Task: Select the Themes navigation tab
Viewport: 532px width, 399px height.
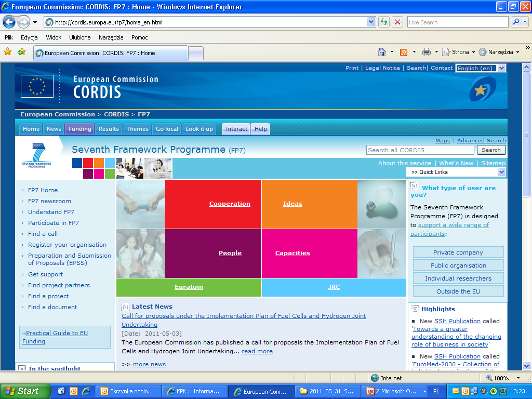Action: click(x=137, y=129)
